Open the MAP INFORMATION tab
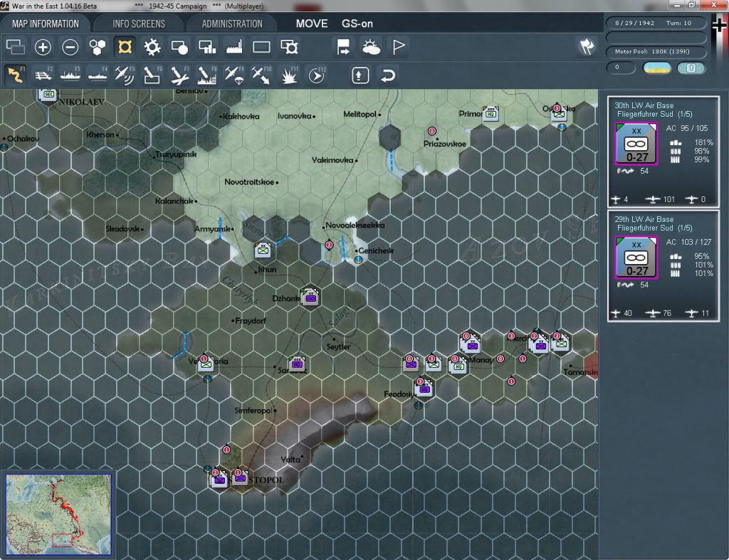 [46, 23]
